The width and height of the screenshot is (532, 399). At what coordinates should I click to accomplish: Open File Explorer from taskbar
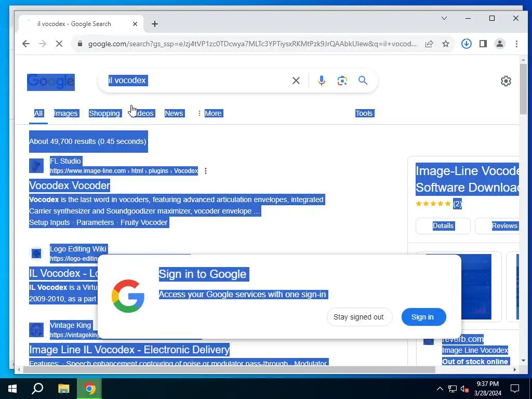[x=63, y=389]
